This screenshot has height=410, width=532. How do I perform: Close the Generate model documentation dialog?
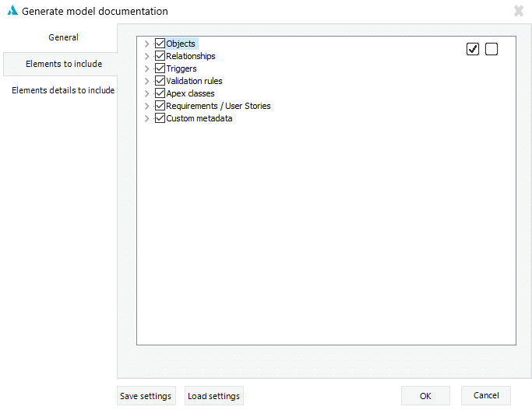[x=519, y=11]
